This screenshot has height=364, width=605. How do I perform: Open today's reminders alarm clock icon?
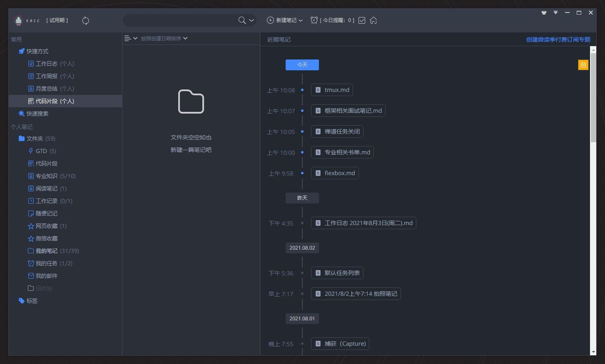point(314,20)
